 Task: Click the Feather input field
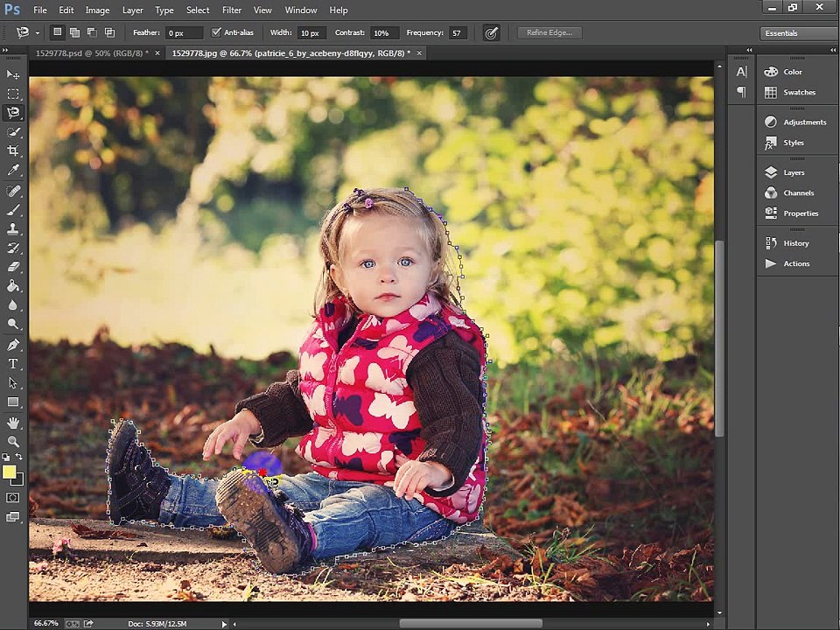[184, 32]
